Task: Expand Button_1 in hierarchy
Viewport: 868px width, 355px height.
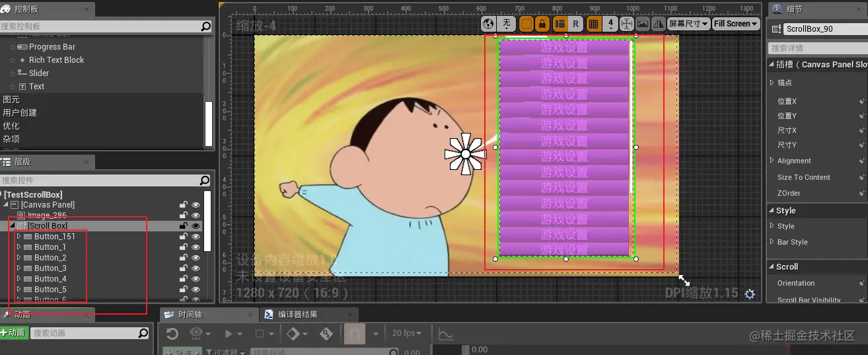Action: [18, 247]
